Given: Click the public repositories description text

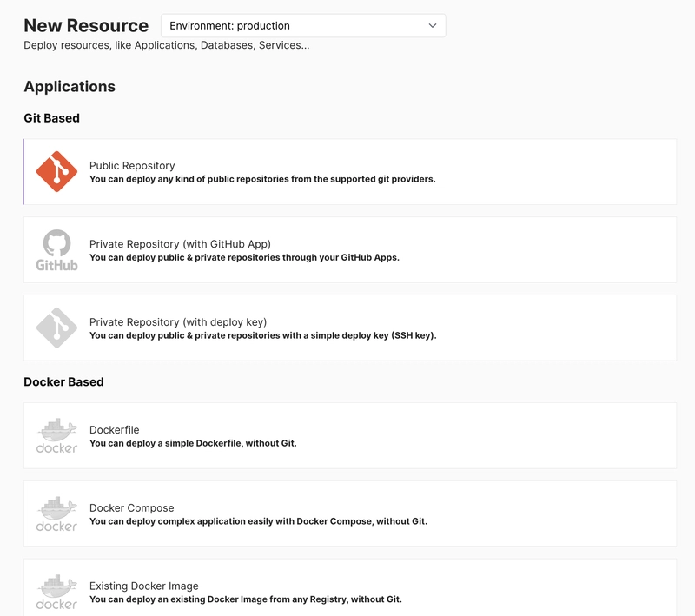Looking at the screenshot, I should click(x=262, y=179).
